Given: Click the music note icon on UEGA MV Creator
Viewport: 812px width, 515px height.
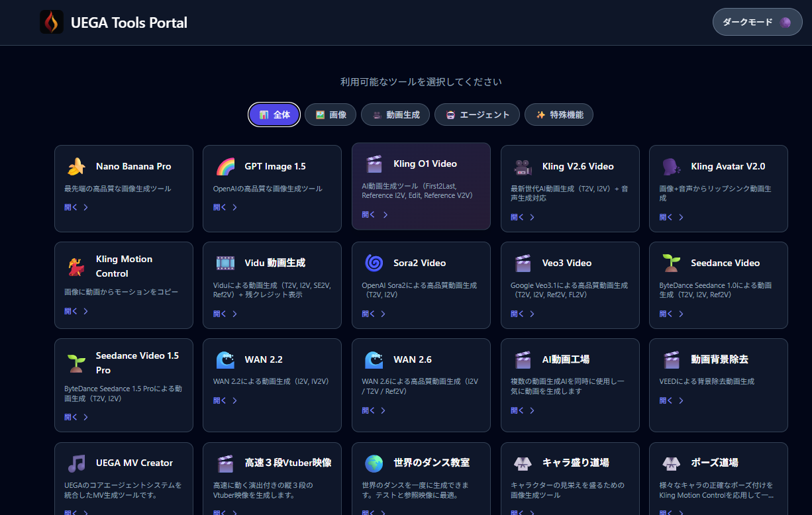Looking at the screenshot, I should pos(77,463).
